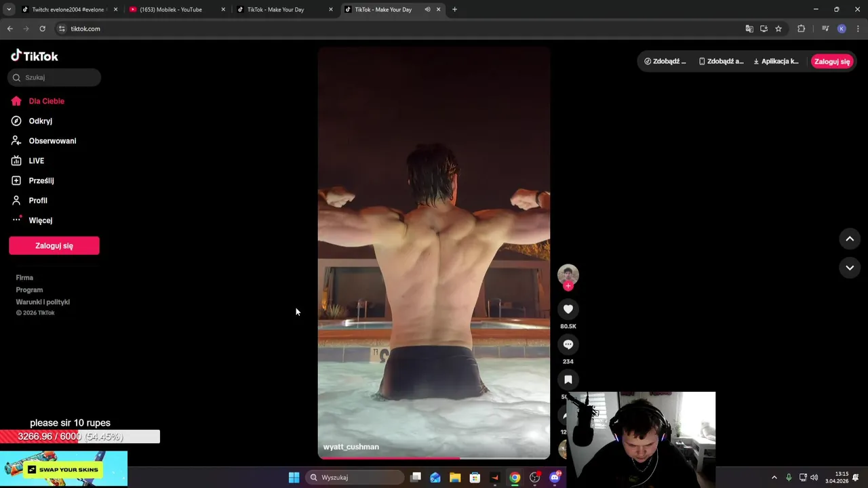The image size is (868, 488).
Task: Click the Zdobądź app phone button
Action: [x=722, y=61]
